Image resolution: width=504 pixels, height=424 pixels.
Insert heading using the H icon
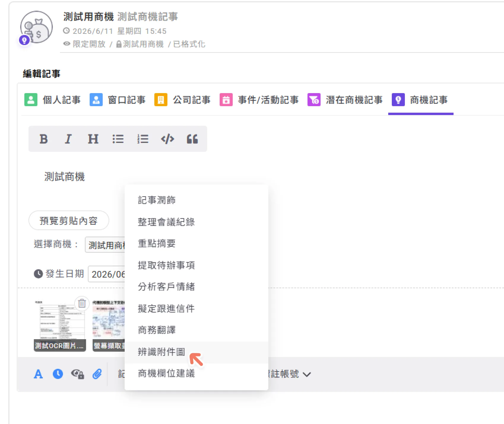(x=93, y=139)
